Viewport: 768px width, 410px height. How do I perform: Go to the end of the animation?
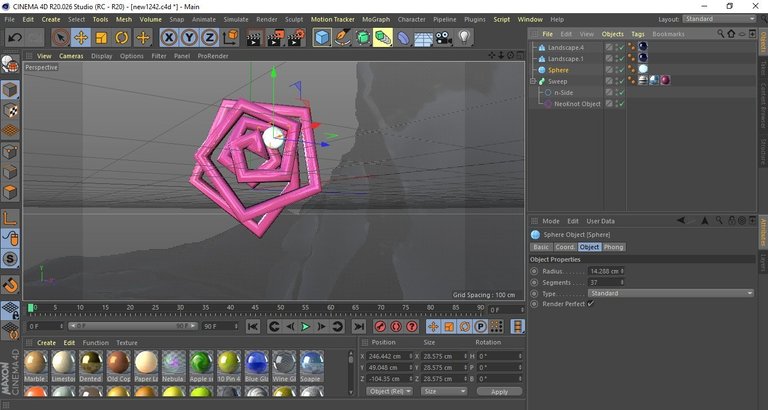[359, 326]
